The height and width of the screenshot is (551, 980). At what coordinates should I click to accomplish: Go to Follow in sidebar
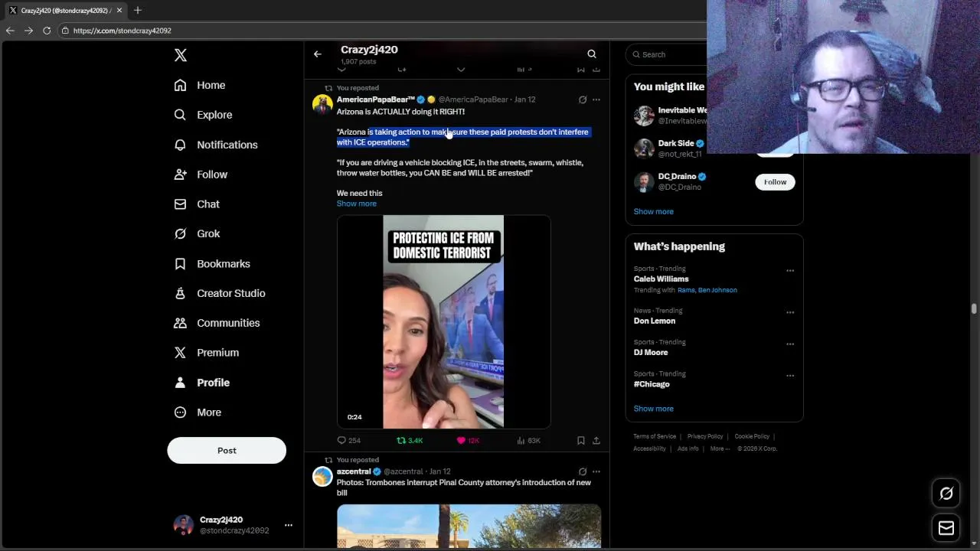point(201,174)
